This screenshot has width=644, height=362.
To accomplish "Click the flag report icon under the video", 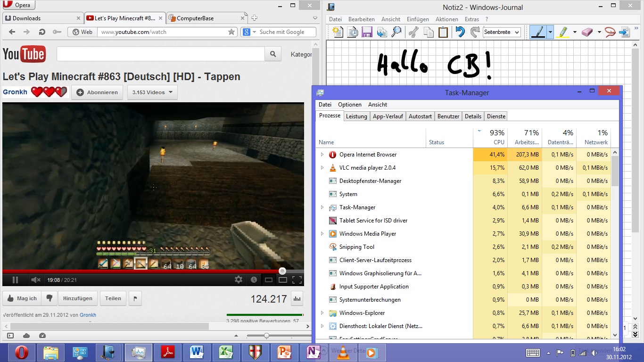I will (135, 298).
